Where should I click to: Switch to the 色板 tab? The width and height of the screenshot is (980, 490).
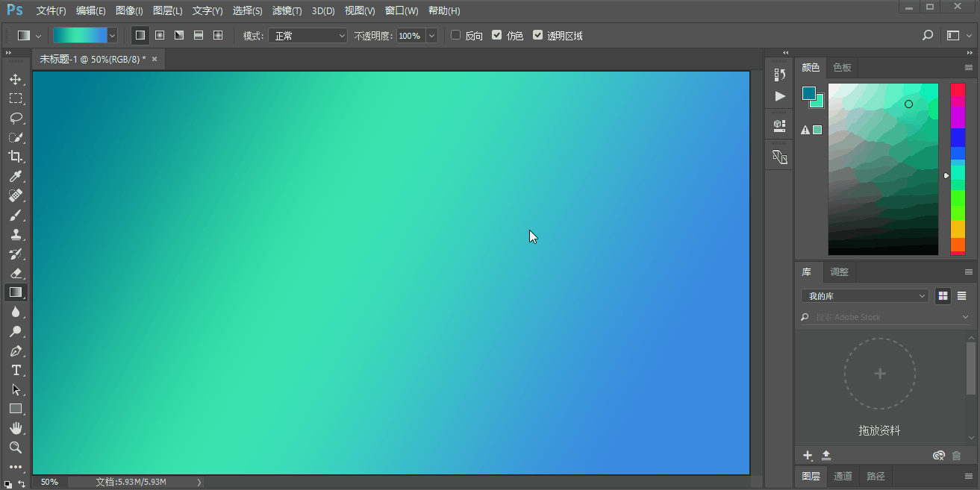tap(842, 67)
